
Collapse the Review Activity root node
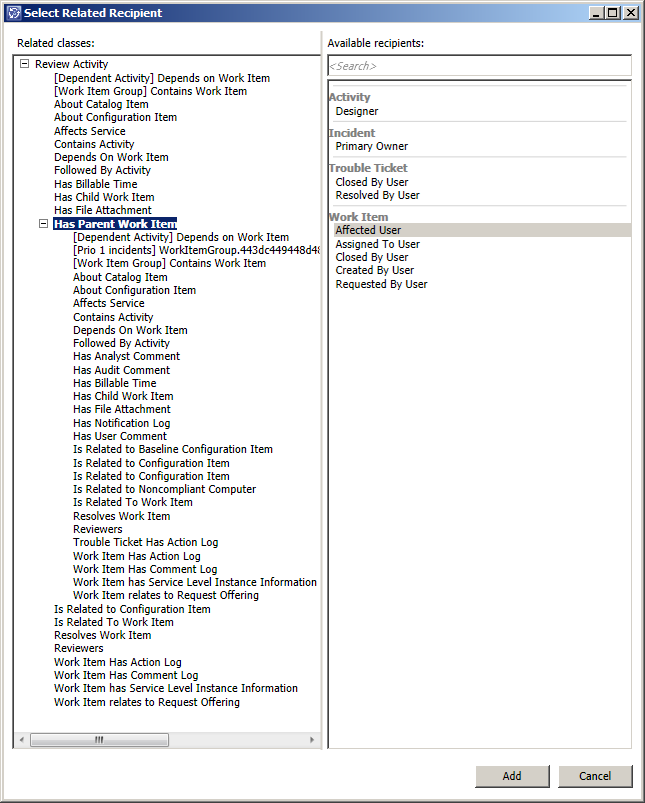(24, 64)
